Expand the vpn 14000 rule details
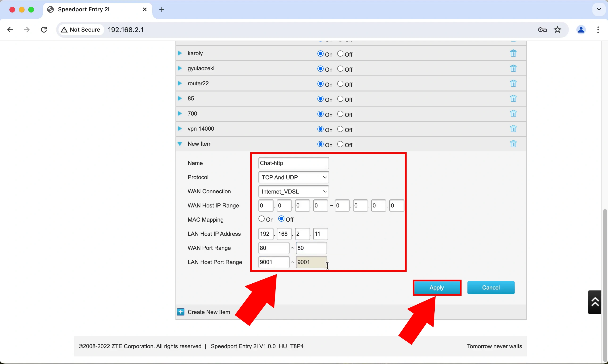This screenshot has width=608, height=364. tap(180, 129)
